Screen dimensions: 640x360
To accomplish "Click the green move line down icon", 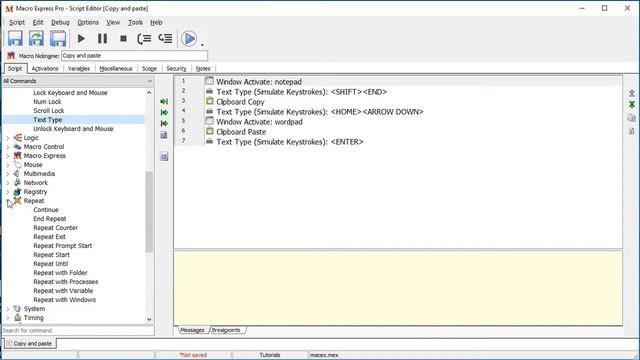I will (x=632, y=105).
